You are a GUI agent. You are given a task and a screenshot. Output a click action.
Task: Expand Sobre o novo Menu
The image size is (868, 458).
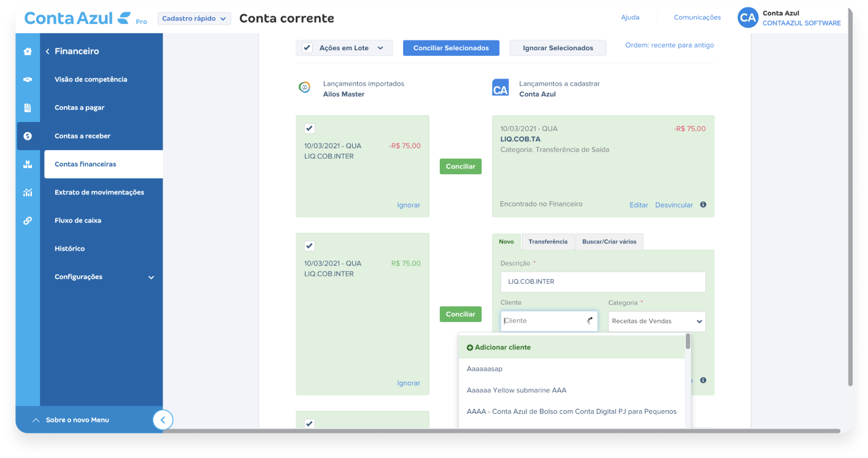(x=71, y=420)
